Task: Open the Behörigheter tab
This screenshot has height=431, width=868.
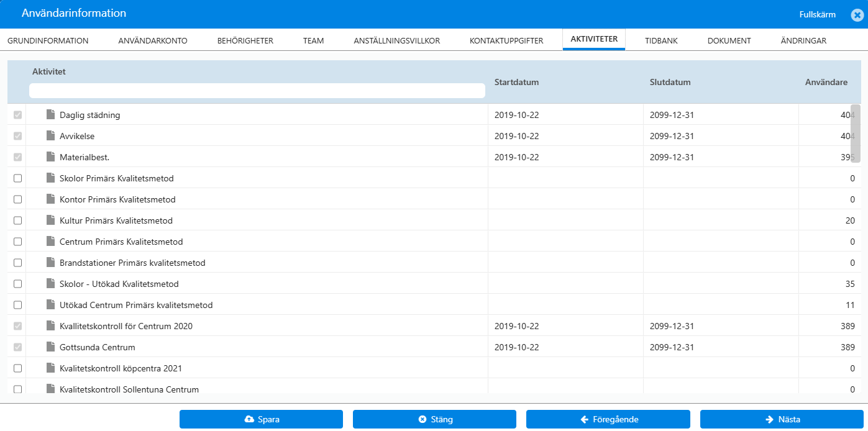Action: tap(245, 40)
